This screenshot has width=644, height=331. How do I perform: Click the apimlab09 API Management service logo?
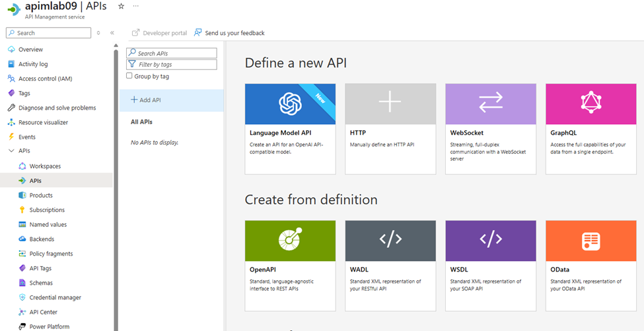point(14,9)
